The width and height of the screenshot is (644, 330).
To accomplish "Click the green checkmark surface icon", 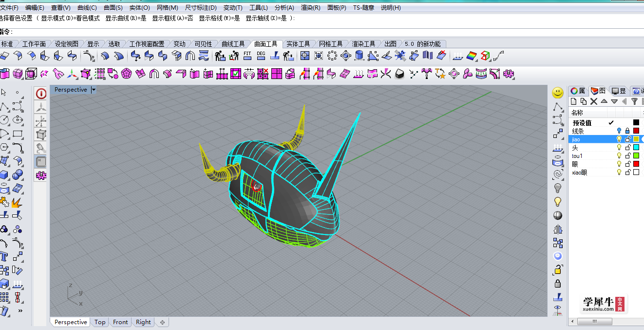I will click(236, 74).
